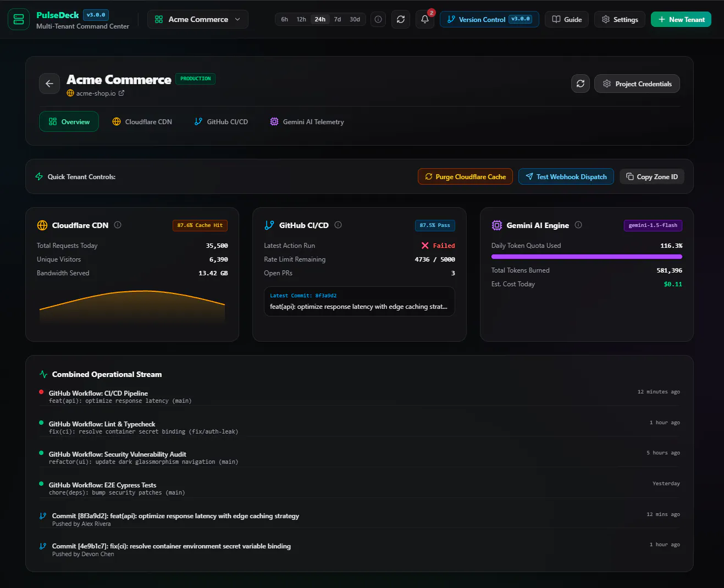Click the Total Tokens Burned value 581,396
This screenshot has width=724, height=588.
point(669,270)
